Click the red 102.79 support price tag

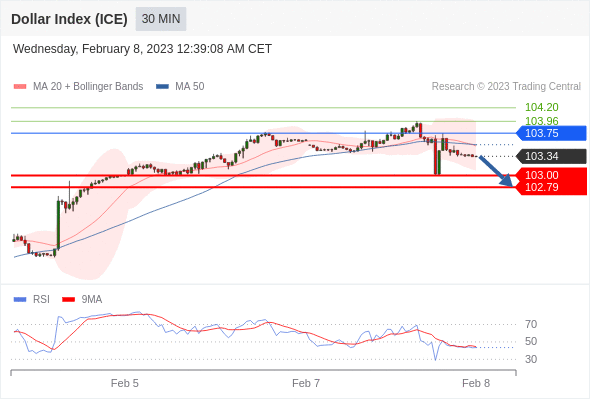point(551,188)
